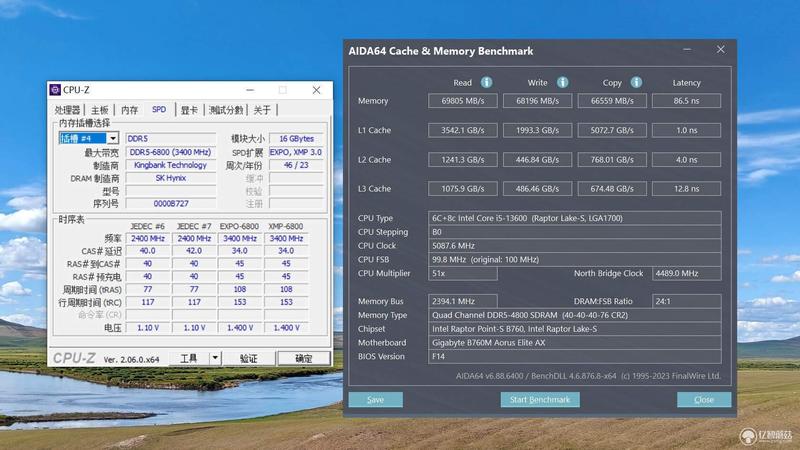Expand the 工具 tools dropdown arrow
Viewport: 800px width, 450px height.
[215, 358]
